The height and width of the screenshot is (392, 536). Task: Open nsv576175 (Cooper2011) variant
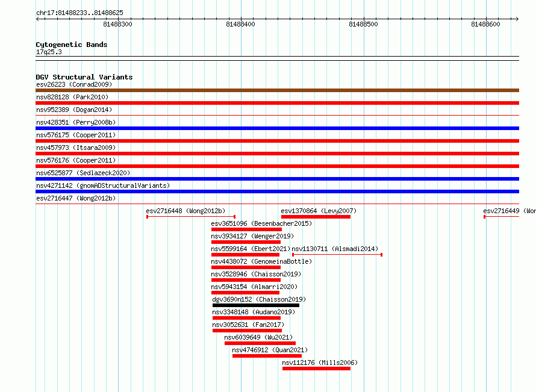76,135
